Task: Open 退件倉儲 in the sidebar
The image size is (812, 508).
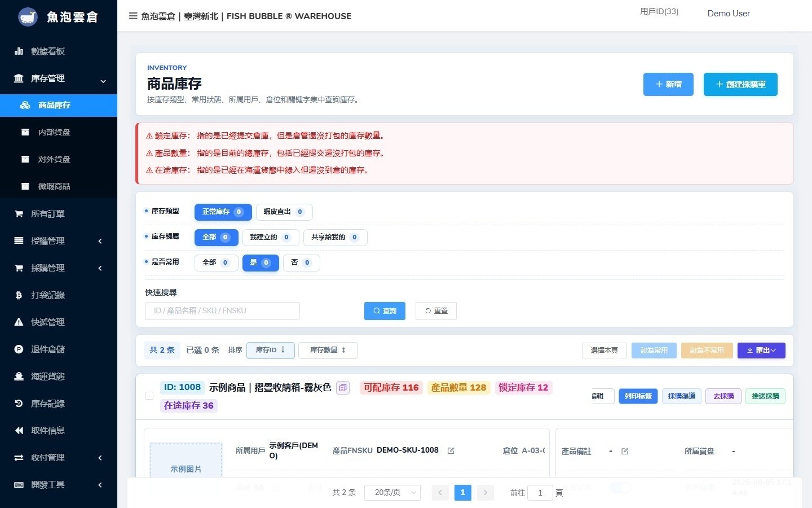Action: (x=59, y=349)
